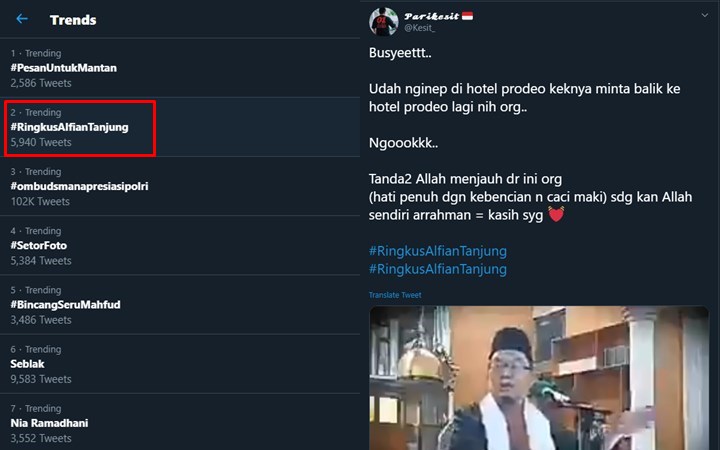Image resolution: width=720 pixels, height=450 pixels.
Task: Click the Trends page heading
Action: [73, 20]
